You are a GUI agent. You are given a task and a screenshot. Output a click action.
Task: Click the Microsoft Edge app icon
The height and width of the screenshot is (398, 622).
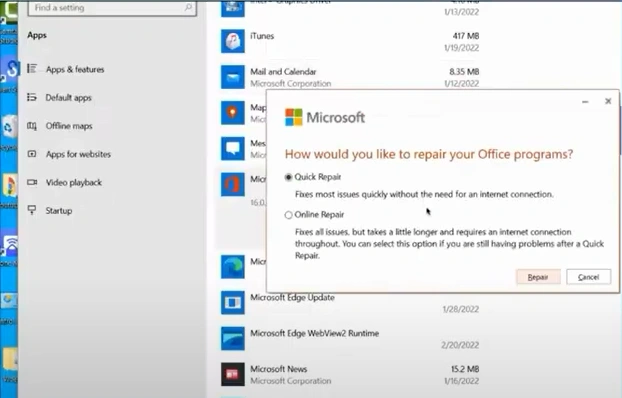point(232,267)
